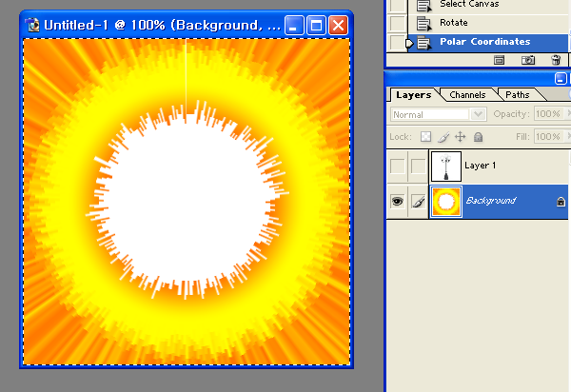The width and height of the screenshot is (571, 392).
Task: Click Layer 1 link column box
Action: point(419,166)
